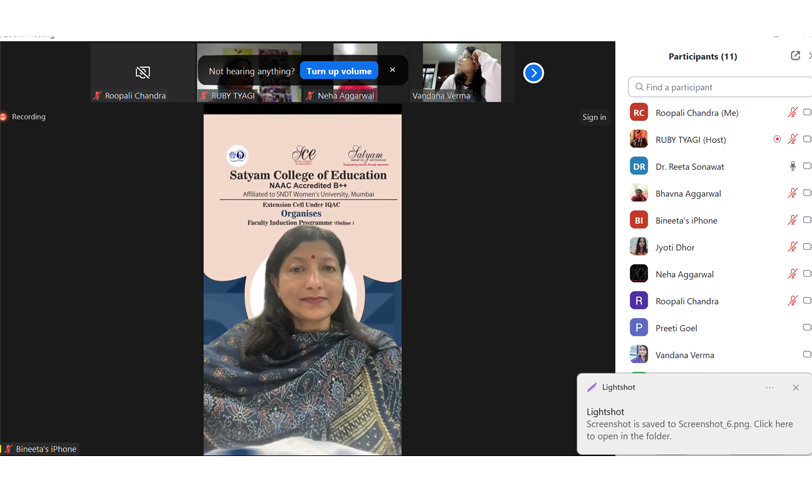Viewport: 812px width, 504px height.
Task: Click Vandana Verma's video thumbnail
Action: [461, 71]
